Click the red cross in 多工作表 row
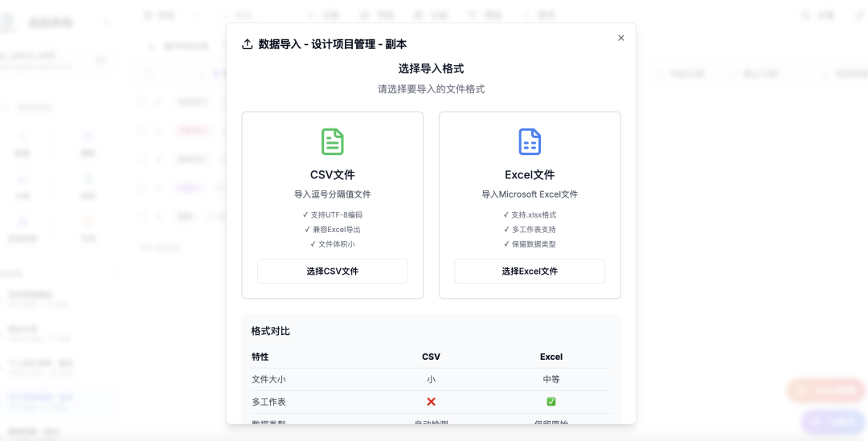 pos(432,402)
